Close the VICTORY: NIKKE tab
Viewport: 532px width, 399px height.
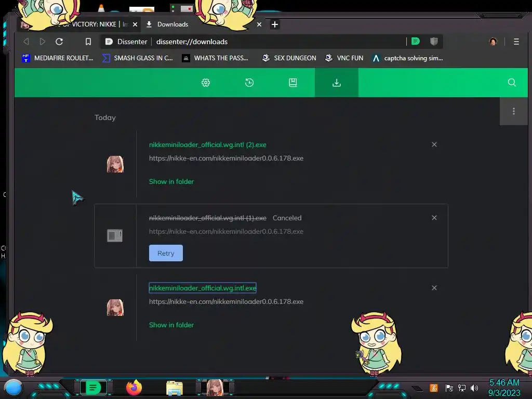pyautogui.click(x=135, y=24)
